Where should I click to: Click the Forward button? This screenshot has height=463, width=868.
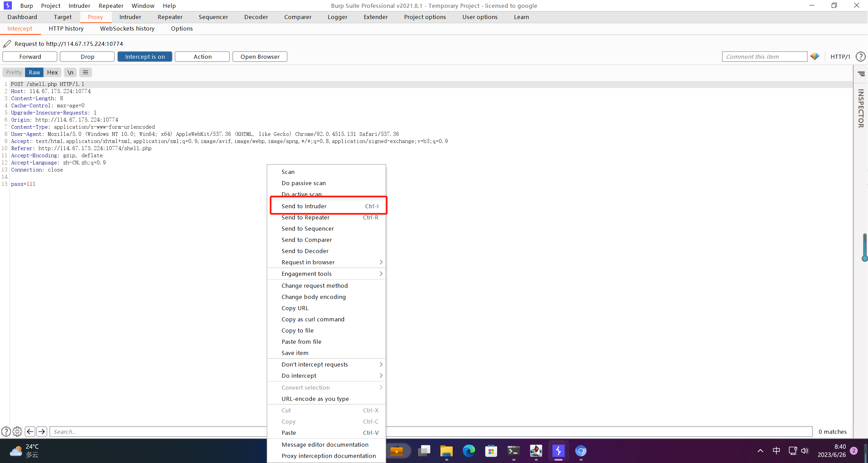(30, 56)
